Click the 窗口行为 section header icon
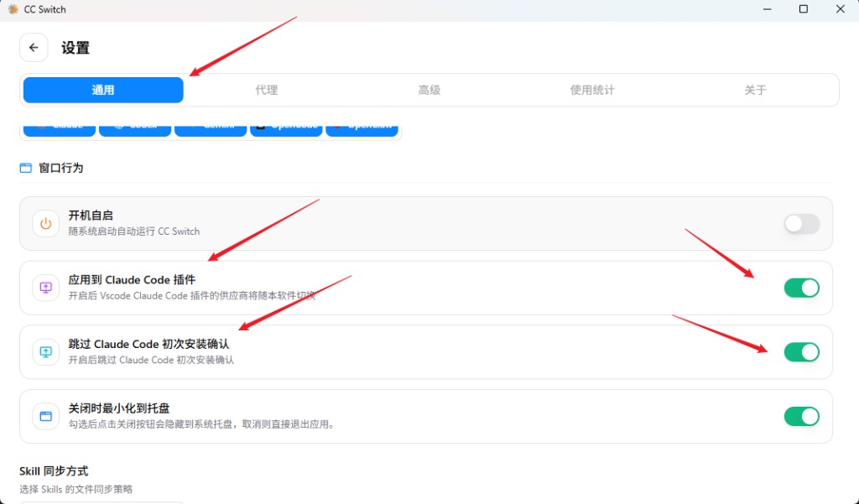The image size is (859, 504). click(x=25, y=168)
